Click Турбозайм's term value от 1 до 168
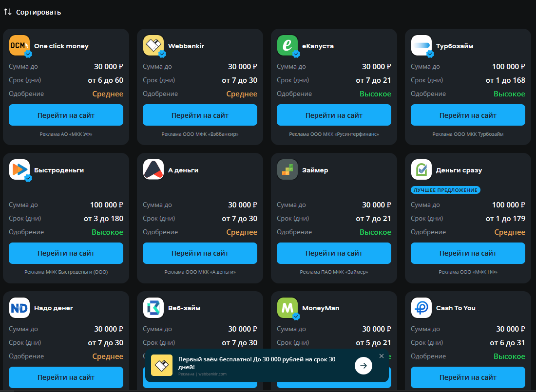The height and width of the screenshot is (392, 536). click(x=505, y=80)
